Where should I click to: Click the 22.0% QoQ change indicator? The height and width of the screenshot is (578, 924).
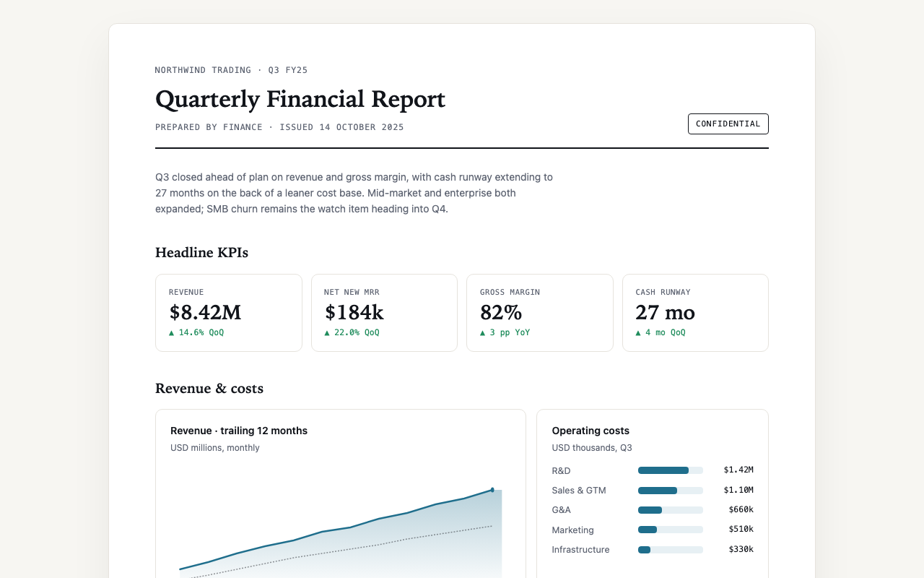tap(352, 332)
